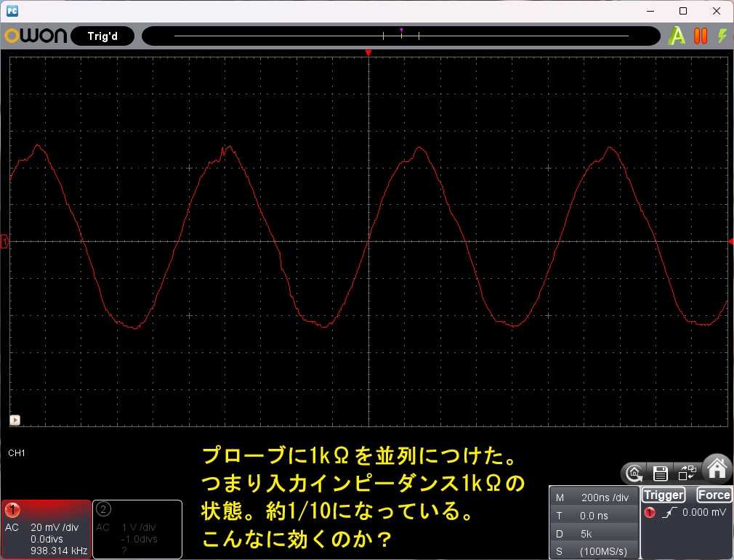Enable channel 2 via circled 2
Image resolution: width=734 pixels, height=560 pixels.
tap(103, 509)
